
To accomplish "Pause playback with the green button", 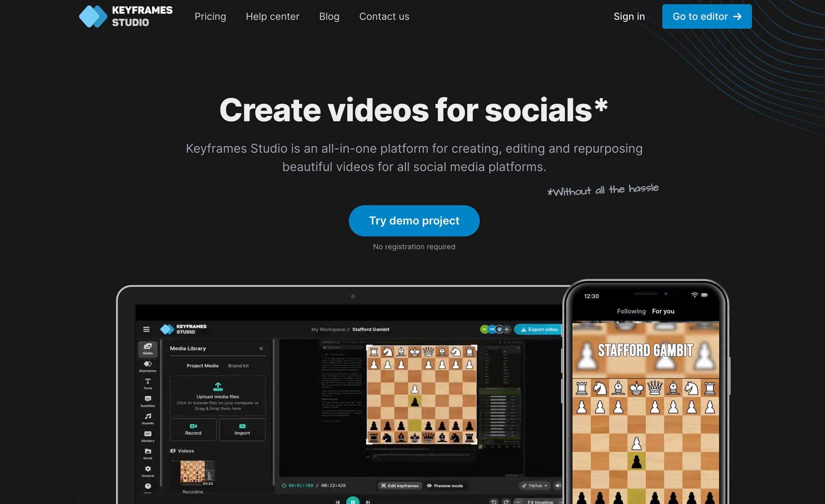I will coord(353,501).
